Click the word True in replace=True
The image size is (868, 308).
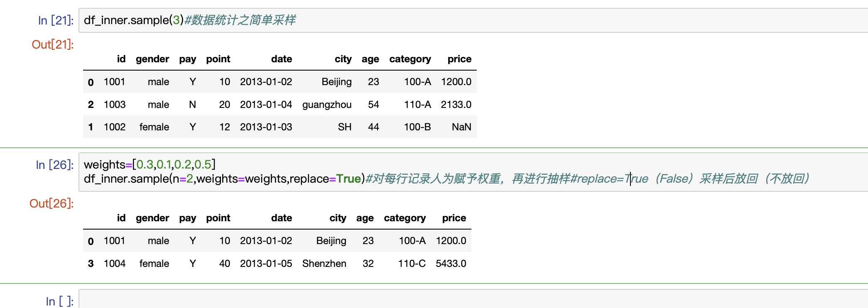348,179
